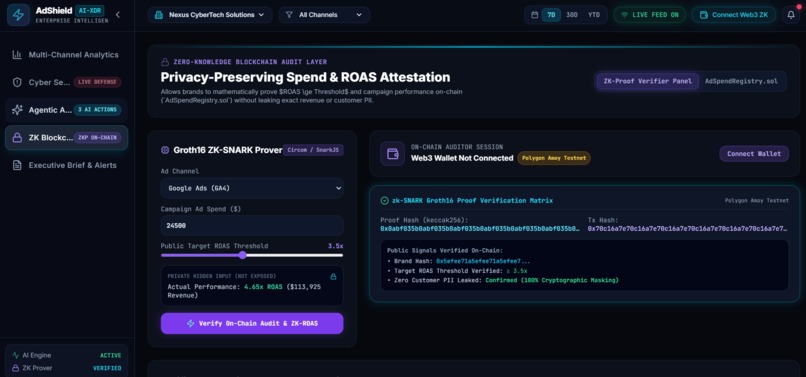
Task: Click the AdShield lightning logo icon
Action: tap(18, 15)
